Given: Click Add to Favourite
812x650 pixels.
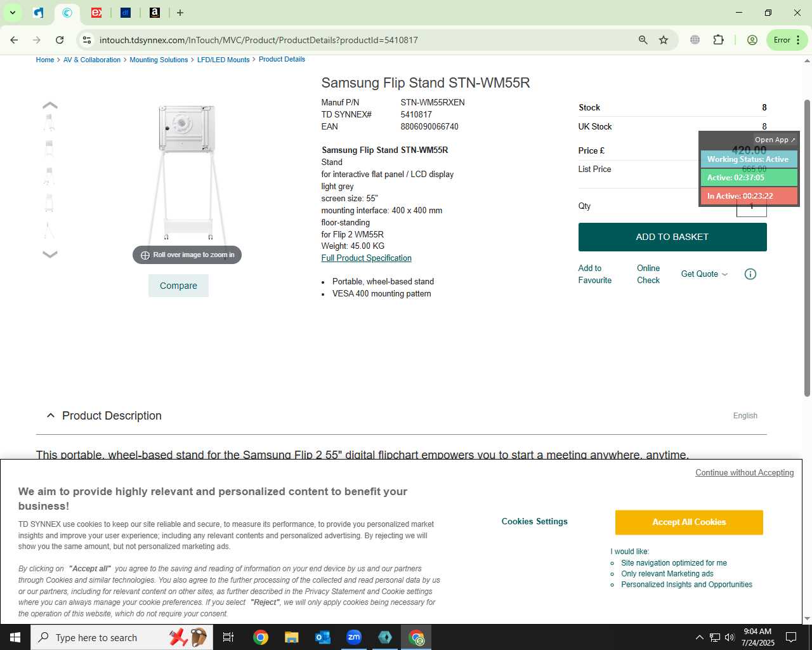Looking at the screenshot, I should (595, 274).
